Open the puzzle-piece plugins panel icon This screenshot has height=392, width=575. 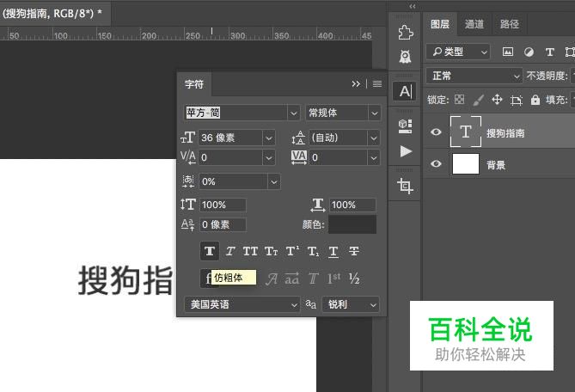click(406, 33)
